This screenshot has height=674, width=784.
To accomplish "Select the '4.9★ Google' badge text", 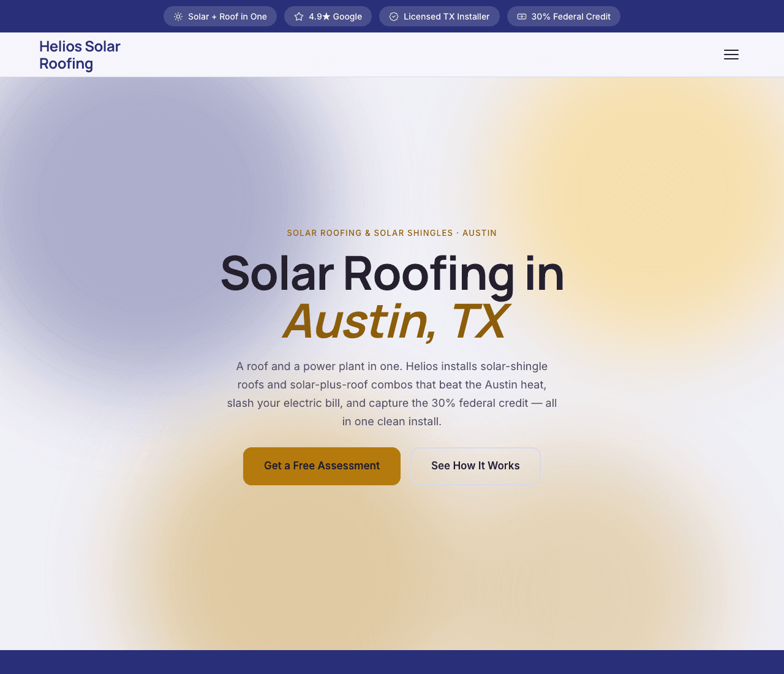I will pos(335,17).
